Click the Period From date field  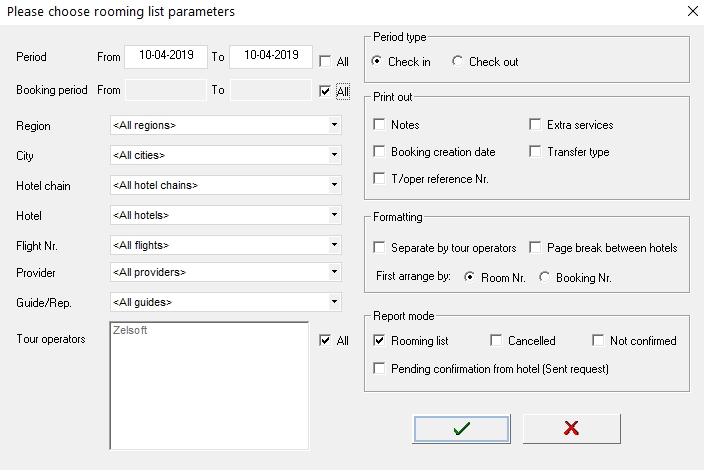(x=166, y=57)
